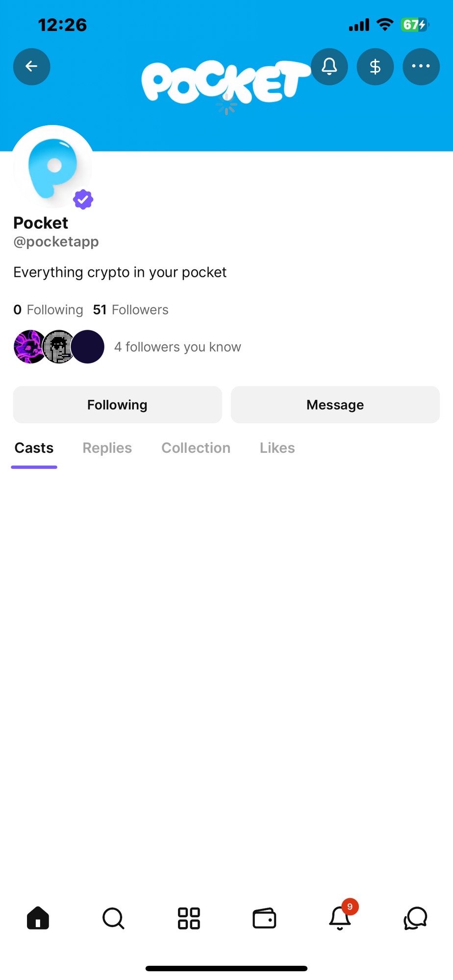Open the three-dot more options menu

click(421, 67)
